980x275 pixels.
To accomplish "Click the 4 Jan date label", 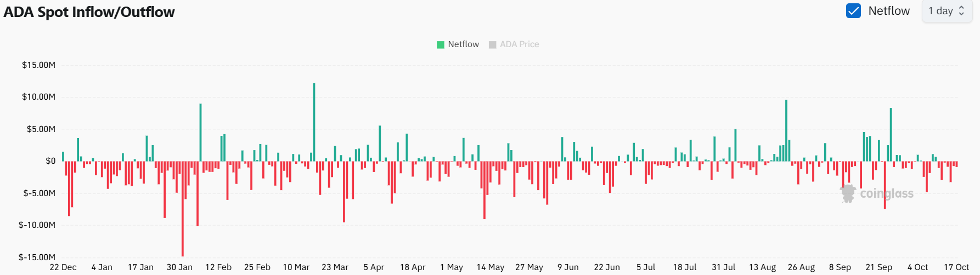I will pyautogui.click(x=102, y=267).
